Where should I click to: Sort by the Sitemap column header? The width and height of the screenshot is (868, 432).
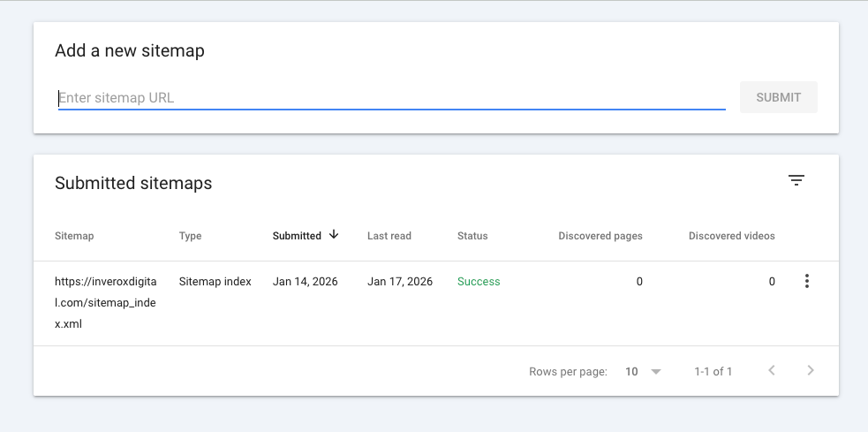point(74,236)
